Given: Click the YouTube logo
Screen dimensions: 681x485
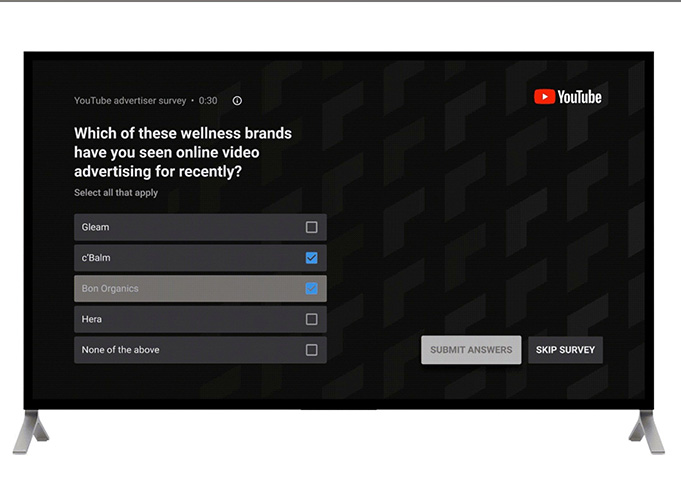Looking at the screenshot, I should click(568, 97).
